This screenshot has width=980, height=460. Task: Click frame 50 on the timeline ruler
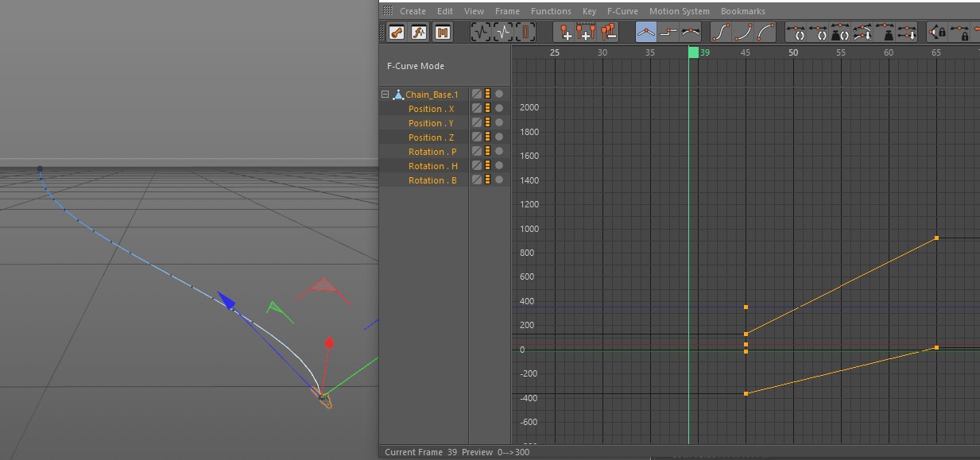(x=793, y=52)
